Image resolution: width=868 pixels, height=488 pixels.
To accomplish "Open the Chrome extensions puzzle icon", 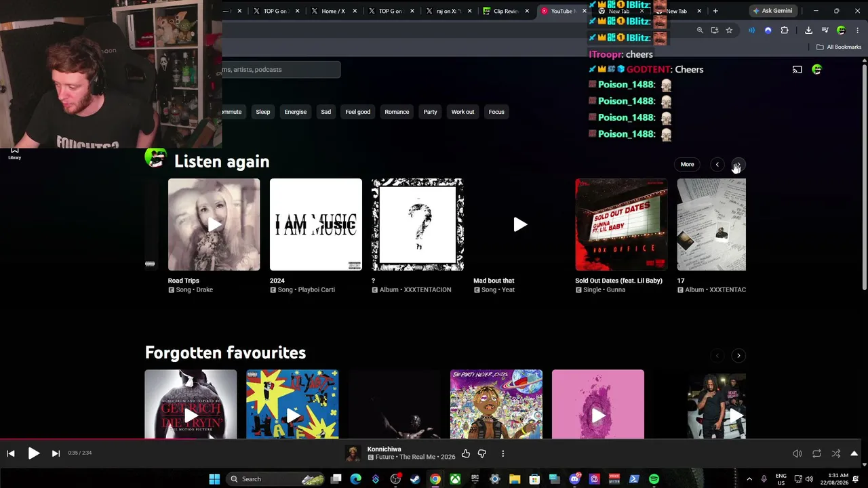I will pyautogui.click(x=785, y=30).
